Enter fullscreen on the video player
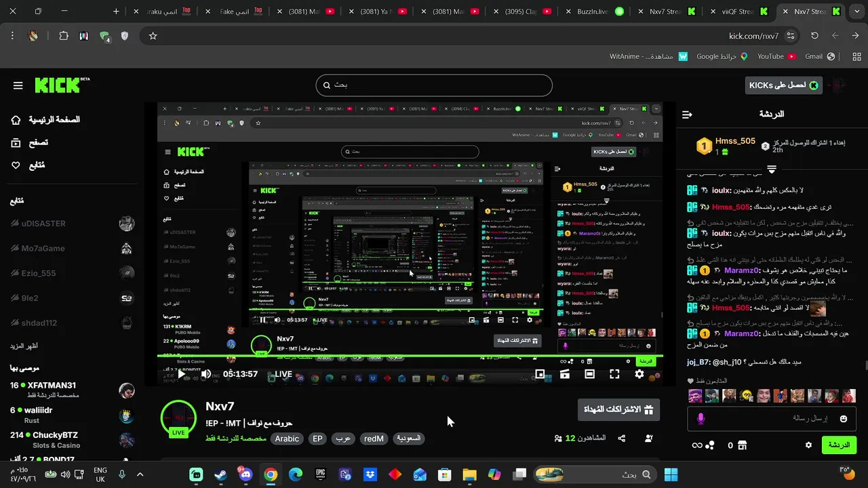 [614, 374]
